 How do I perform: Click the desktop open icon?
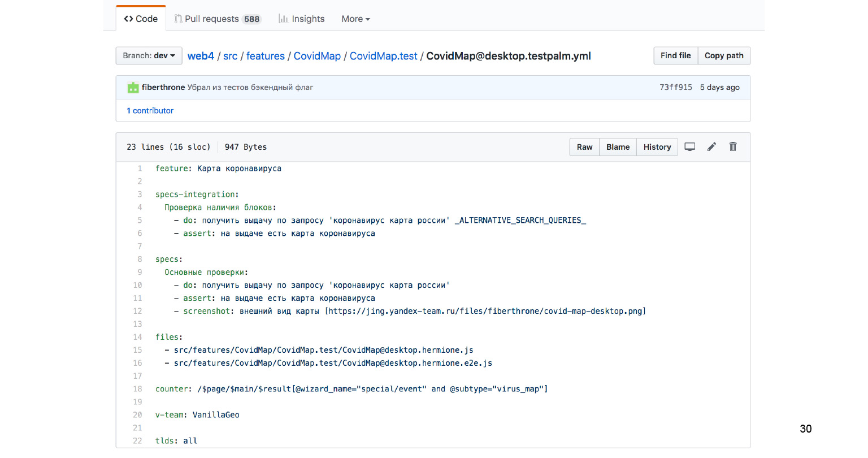pyautogui.click(x=690, y=147)
